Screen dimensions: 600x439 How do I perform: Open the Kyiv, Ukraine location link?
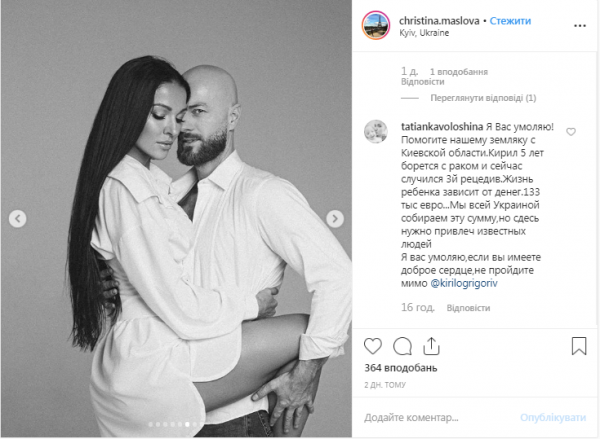tap(424, 33)
